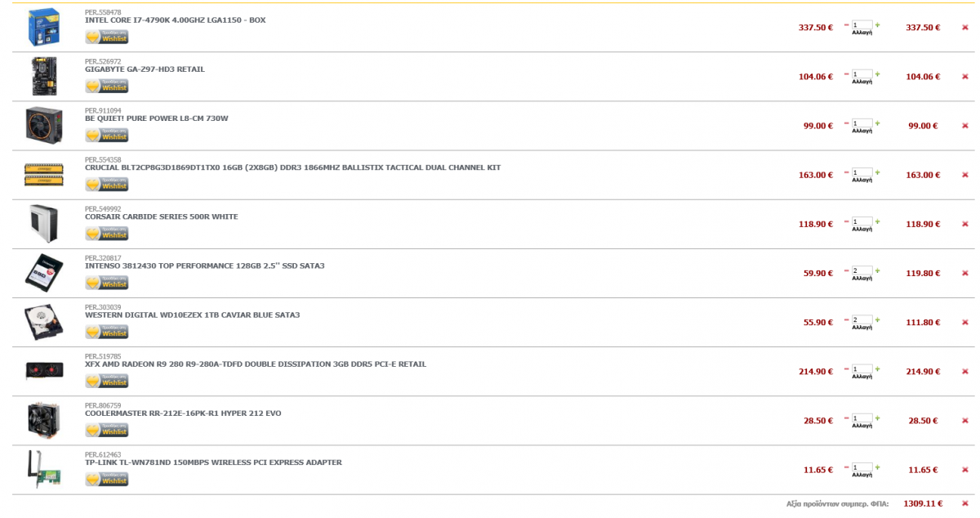Screen dimensions: 980x518
Task: Open Coolermaster CPU cooler thumbnail
Action: coord(44,420)
